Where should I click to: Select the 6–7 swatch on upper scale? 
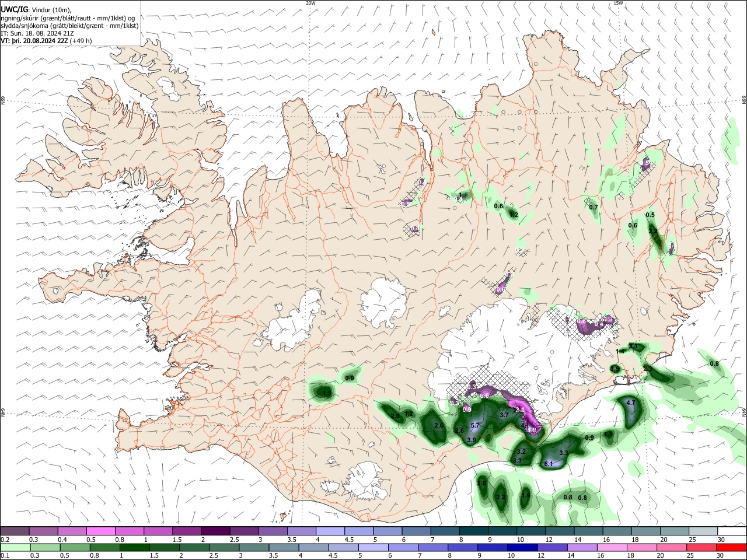tap(416, 531)
